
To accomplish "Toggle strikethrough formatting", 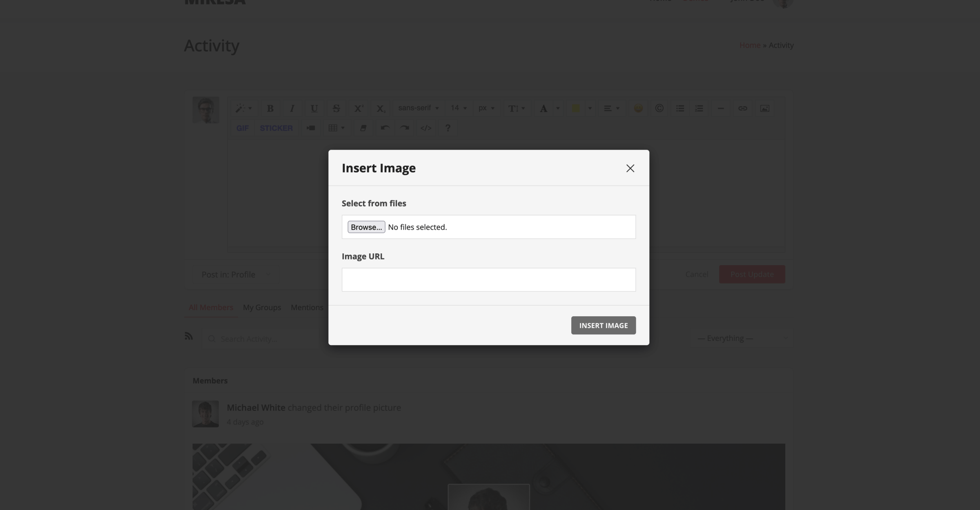I will pyautogui.click(x=336, y=108).
